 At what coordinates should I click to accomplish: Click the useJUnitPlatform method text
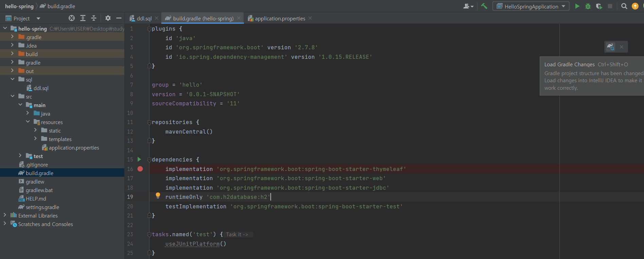[192, 244]
